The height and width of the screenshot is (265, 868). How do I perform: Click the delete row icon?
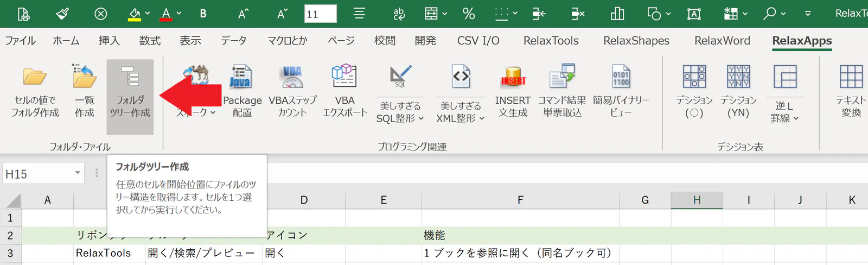(x=578, y=14)
